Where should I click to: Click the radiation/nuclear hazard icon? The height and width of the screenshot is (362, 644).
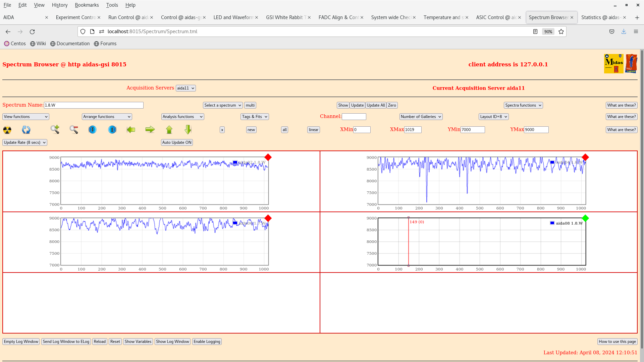click(x=7, y=129)
